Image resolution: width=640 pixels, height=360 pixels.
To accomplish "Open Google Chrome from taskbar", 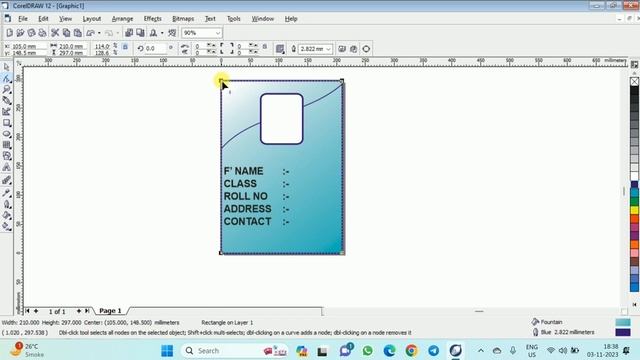I will click(x=411, y=351).
